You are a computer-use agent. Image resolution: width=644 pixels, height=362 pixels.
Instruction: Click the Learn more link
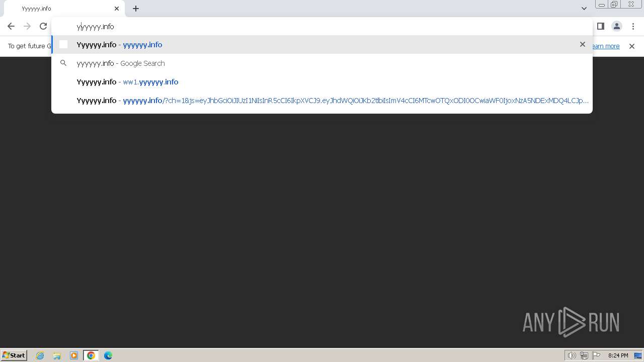click(x=606, y=46)
